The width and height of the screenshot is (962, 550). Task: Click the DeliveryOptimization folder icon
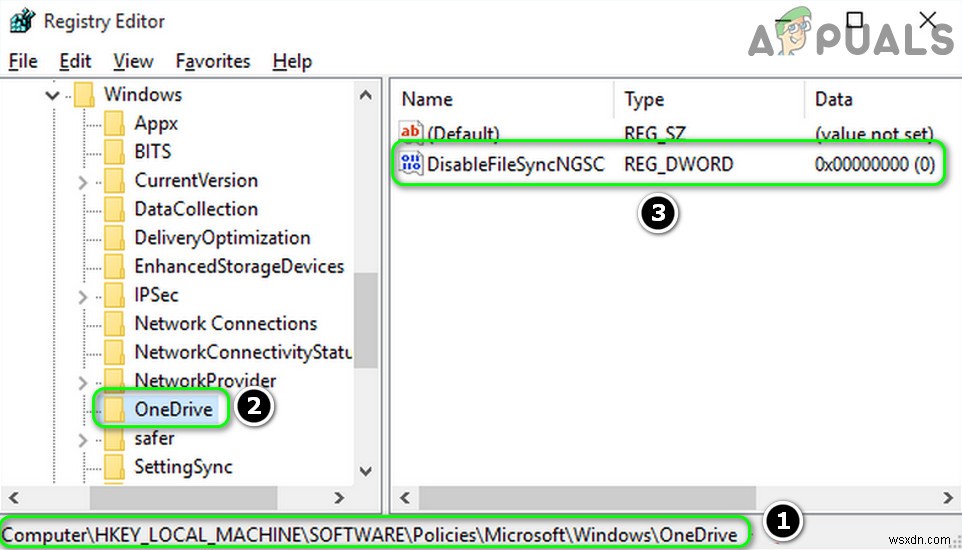click(114, 238)
